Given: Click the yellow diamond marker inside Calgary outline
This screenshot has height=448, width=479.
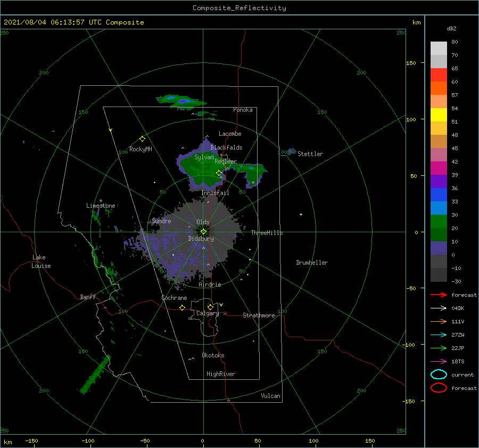Looking at the screenshot, I should (210, 307).
